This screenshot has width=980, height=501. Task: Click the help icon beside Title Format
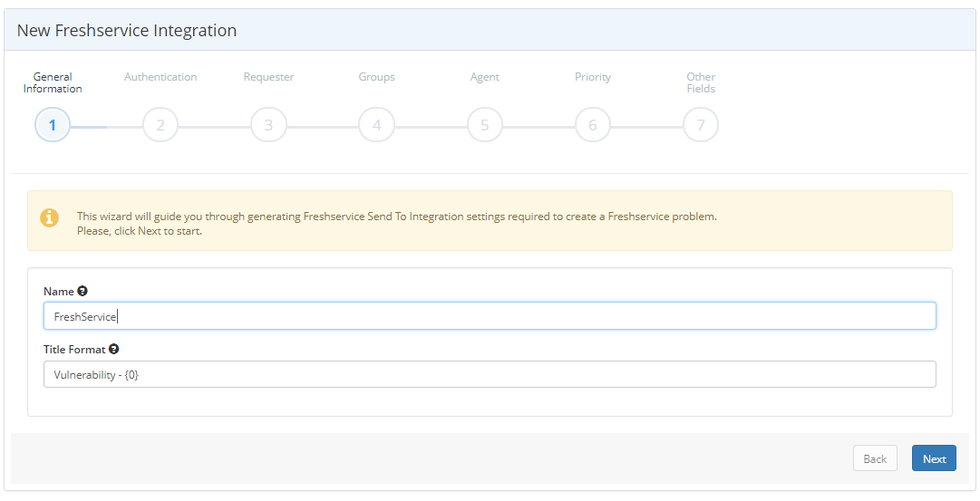coord(114,349)
